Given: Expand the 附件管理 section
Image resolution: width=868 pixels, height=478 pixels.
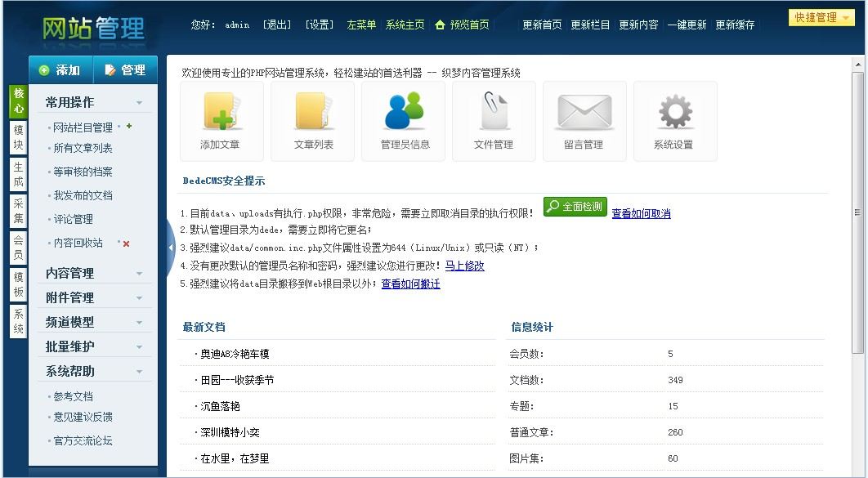Looking at the screenshot, I should (x=94, y=297).
